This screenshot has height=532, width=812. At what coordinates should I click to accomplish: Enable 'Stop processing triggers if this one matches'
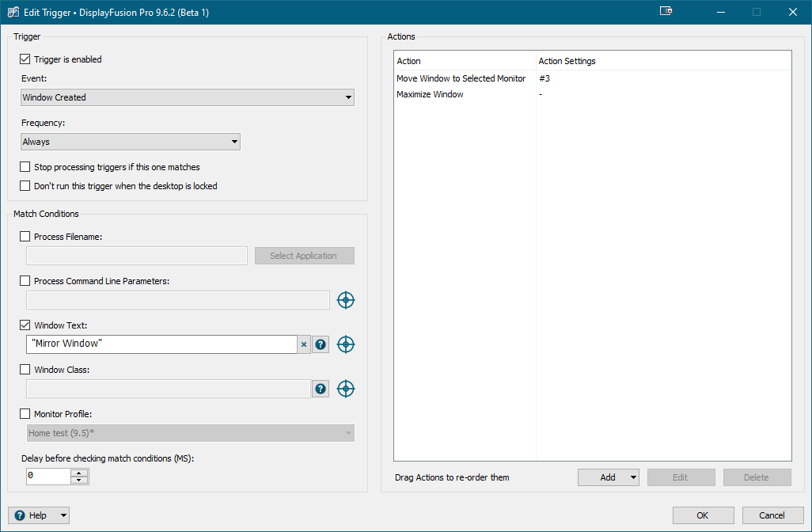(x=25, y=167)
